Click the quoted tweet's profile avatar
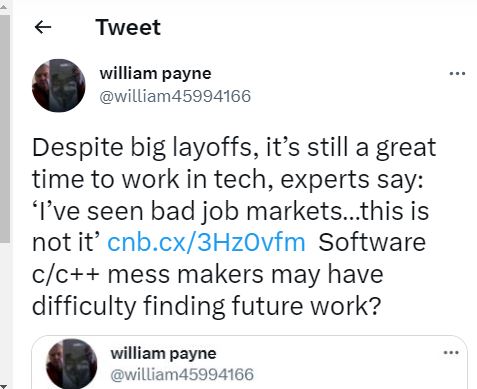The width and height of the screenshot is (477, 389). click(x=72, y=364)
